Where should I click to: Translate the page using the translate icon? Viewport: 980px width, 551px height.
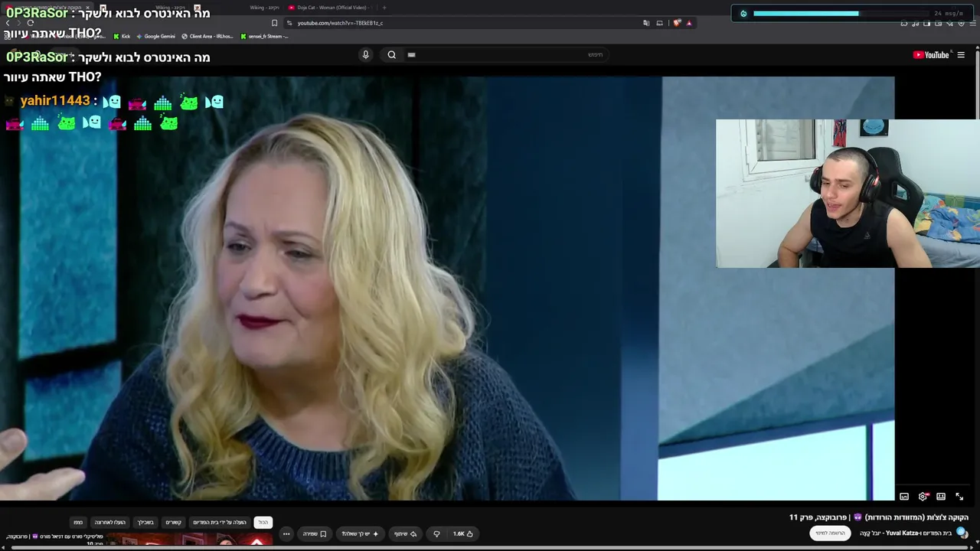pos(646,23)
